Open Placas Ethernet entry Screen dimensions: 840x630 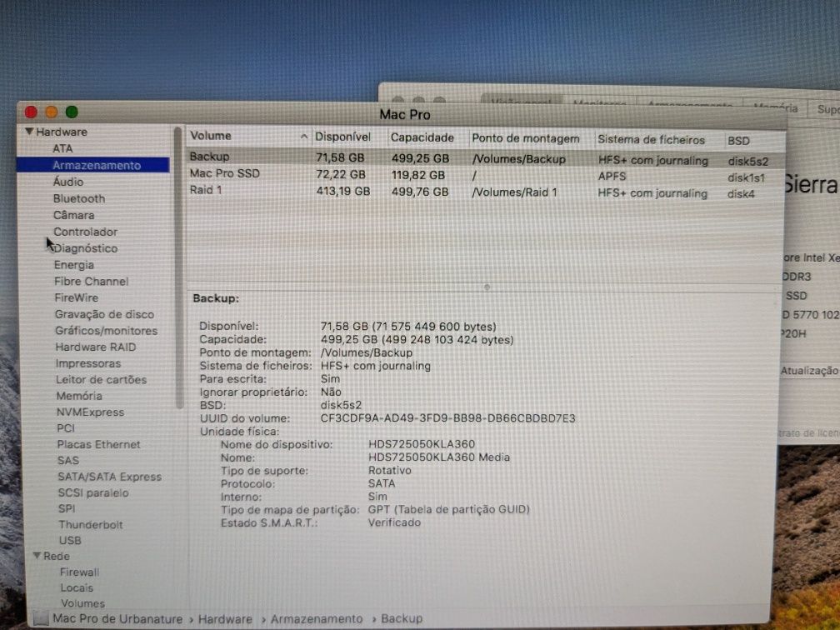click(x=98, y=444)
